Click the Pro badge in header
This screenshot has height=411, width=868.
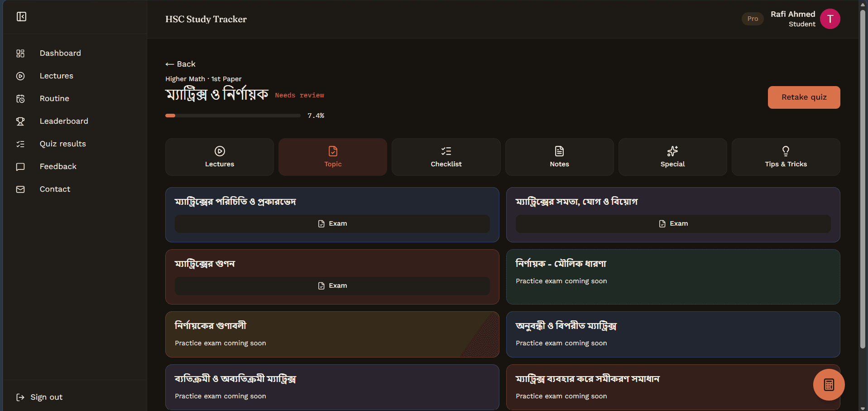coord(753,19)
